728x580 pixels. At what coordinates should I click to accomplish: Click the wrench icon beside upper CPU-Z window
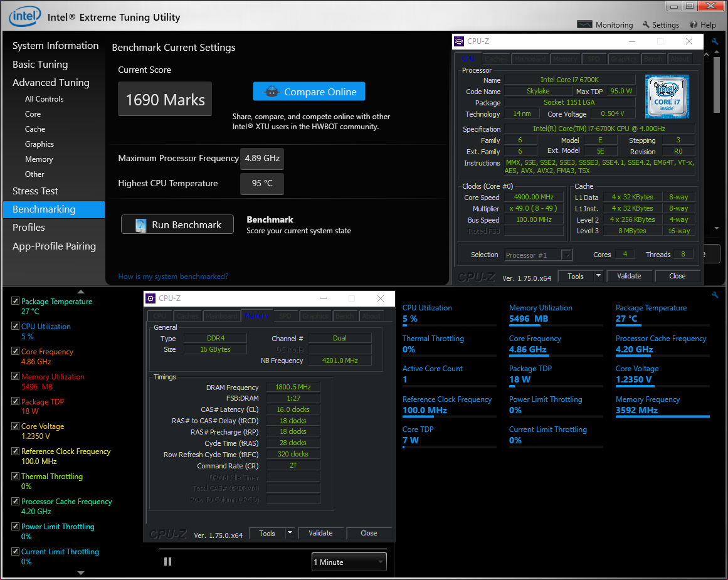tap(715, 42)
